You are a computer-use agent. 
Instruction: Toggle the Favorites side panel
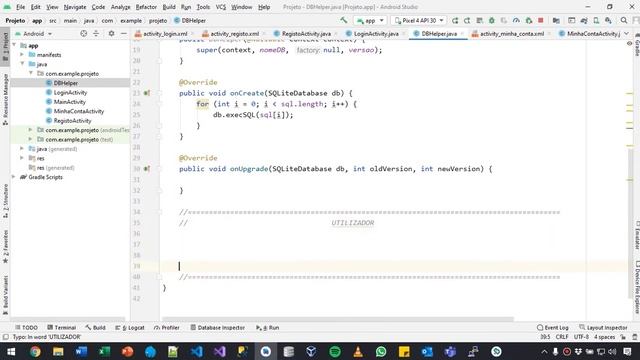(x=5, y=247)
